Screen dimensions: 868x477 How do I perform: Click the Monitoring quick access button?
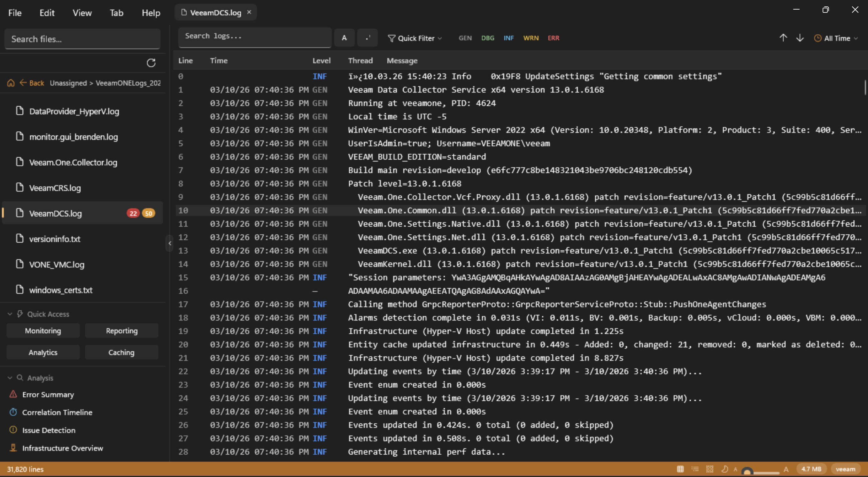[43, 331]
